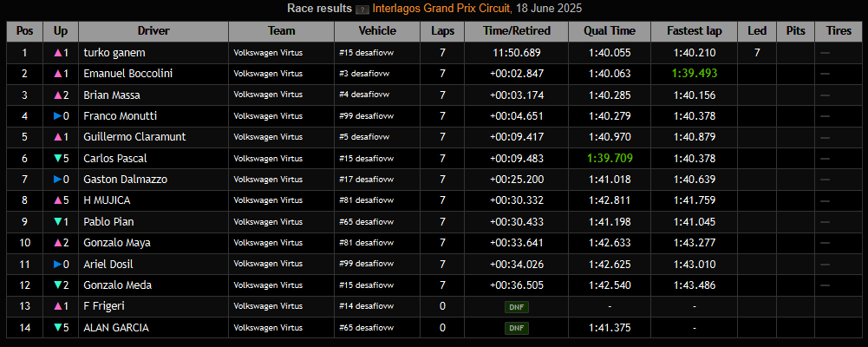Click the blue no-change arrow for Ariel Dosil
The height and width of the screenshot is (347, 868).
pyautogui.click(x=57, y=265)
